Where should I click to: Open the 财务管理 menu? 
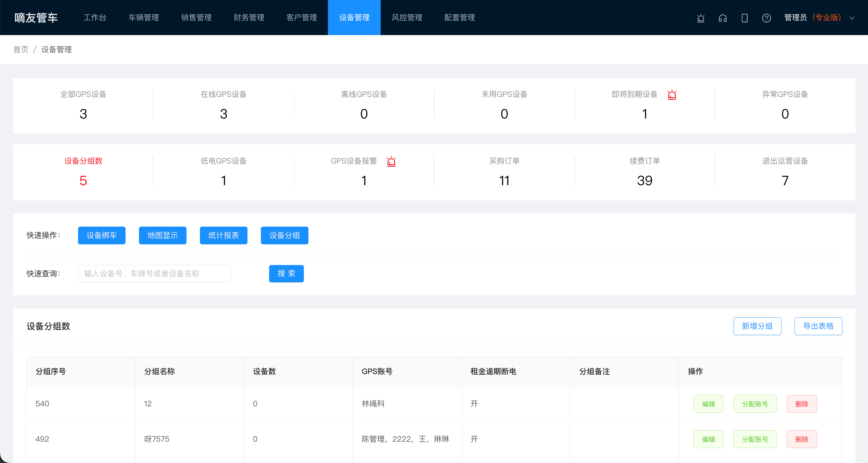tap(249, 17)
